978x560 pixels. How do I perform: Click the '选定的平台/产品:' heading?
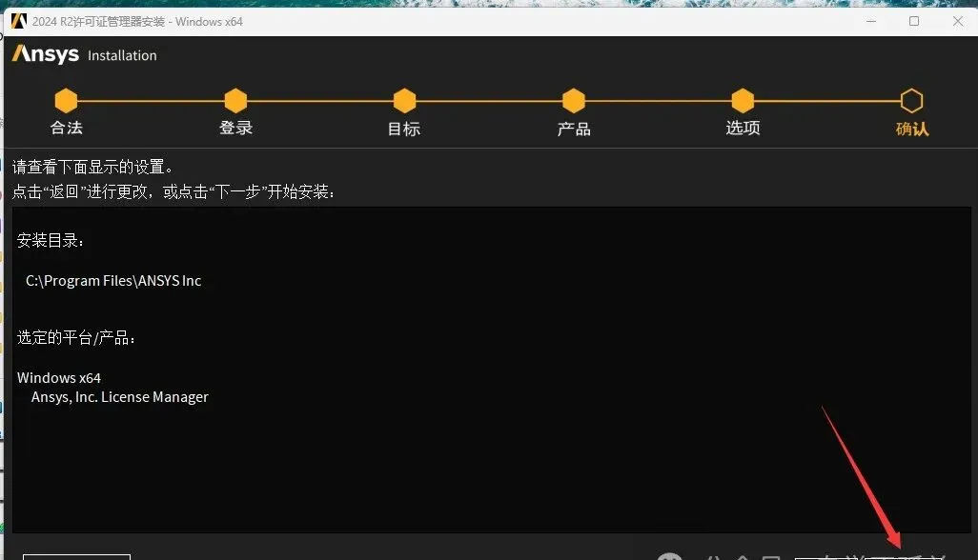[x=76, y=338]
